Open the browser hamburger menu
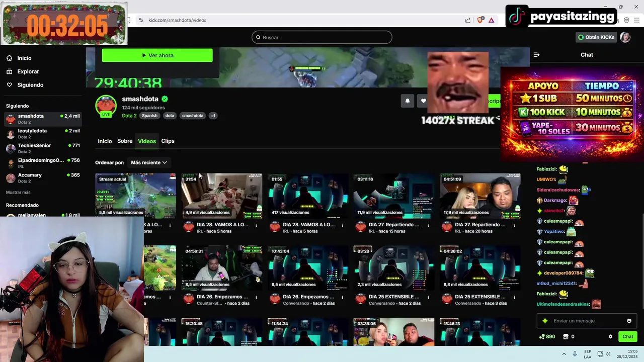Image resolution: width=644 pixels, height=362 pixels. pos(637,20)
